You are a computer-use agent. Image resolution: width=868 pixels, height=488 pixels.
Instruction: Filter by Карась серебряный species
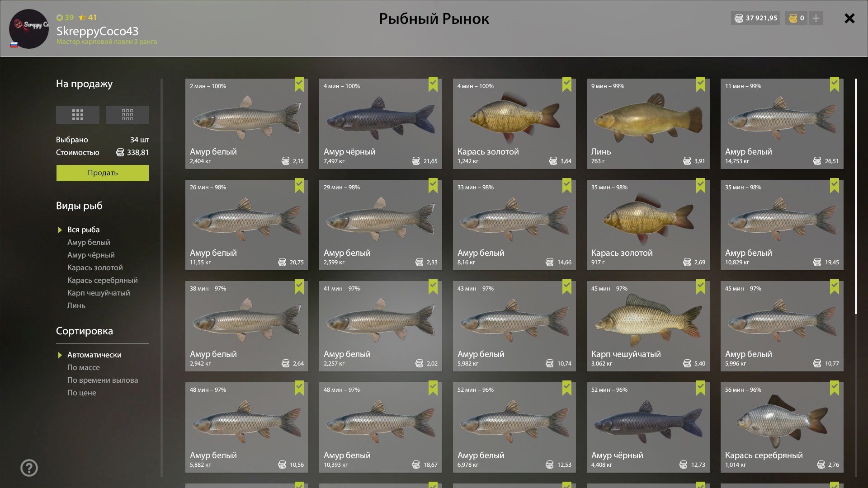coord(102,280)
